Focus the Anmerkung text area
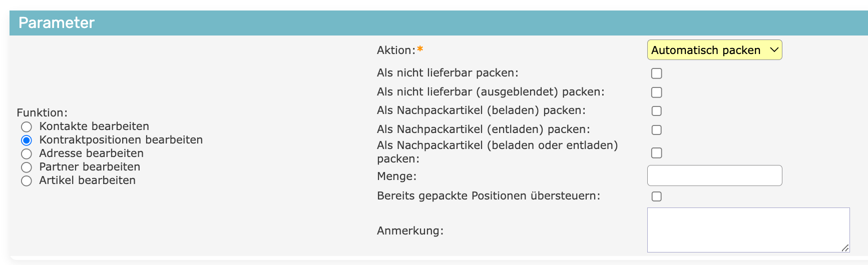Image resolution: width=868 pixels, height=265 pixels. pyautogui.click(x=748, y=229)
